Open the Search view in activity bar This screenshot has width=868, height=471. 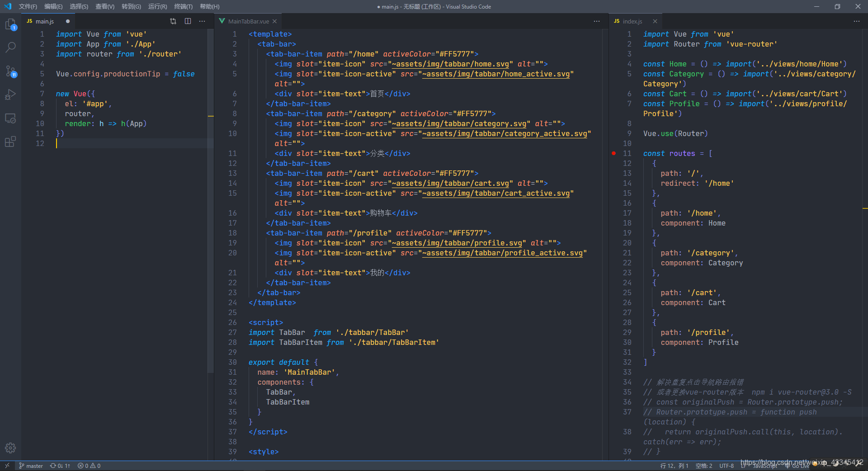(10, 47)
